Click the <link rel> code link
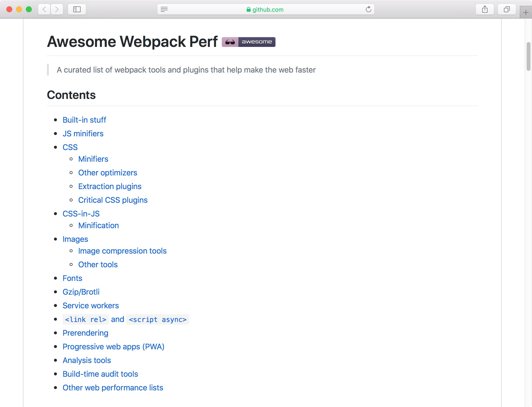 (86, 319)
